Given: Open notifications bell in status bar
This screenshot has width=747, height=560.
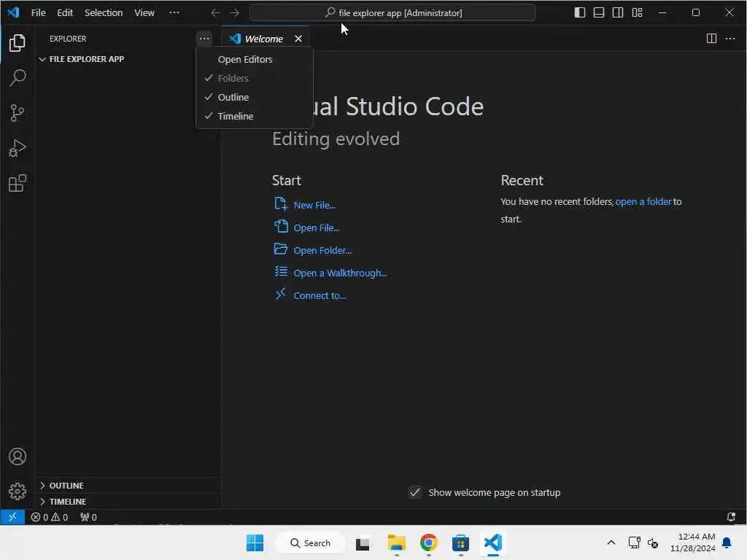Looking at the screenshot, I should pos(731,517).
